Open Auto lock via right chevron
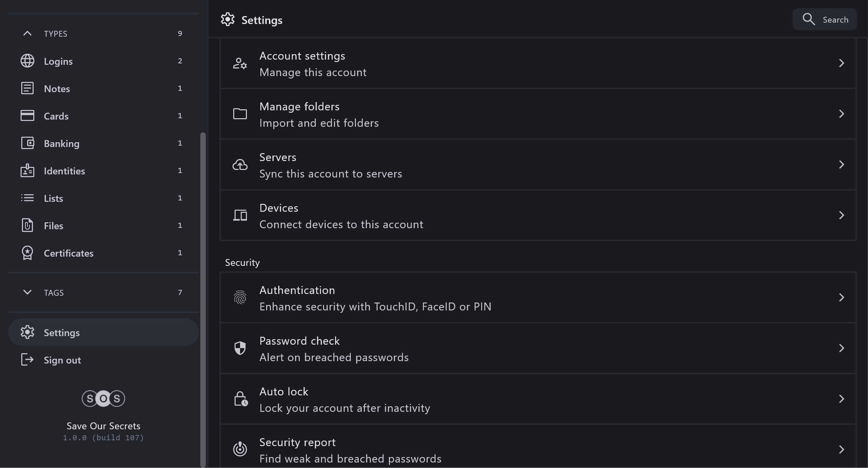Viewport: 868px width, 468px height. [x=841, y=399]
